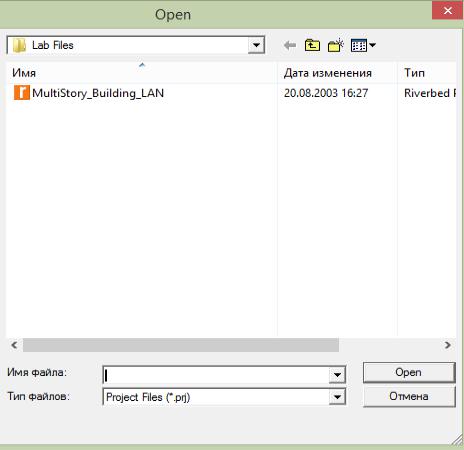This screenshot has height=450, width=464.
Task: Click horizontal scrollbar left arrow
Action: [14, 345]
